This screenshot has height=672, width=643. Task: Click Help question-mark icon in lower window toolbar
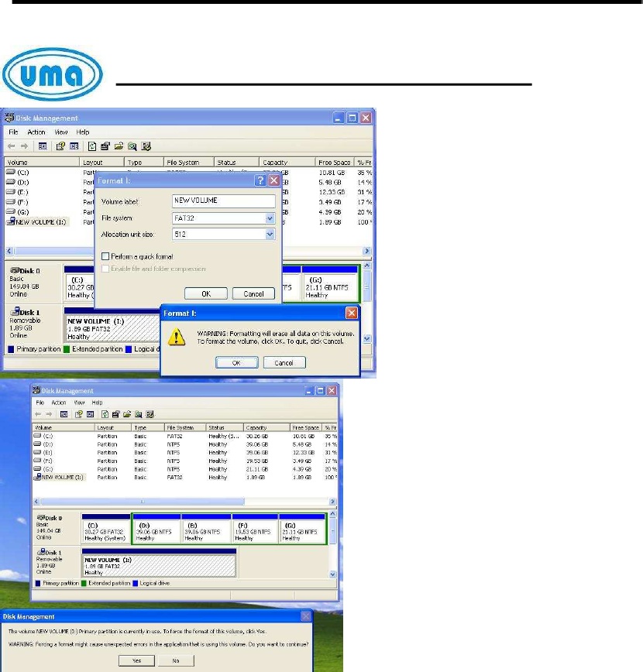pos(78,414)
